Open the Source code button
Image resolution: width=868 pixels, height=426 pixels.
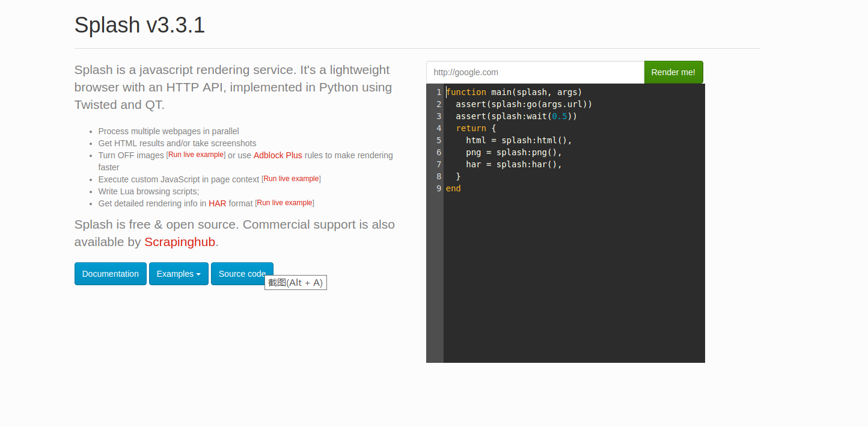click(x=242, y=274)
